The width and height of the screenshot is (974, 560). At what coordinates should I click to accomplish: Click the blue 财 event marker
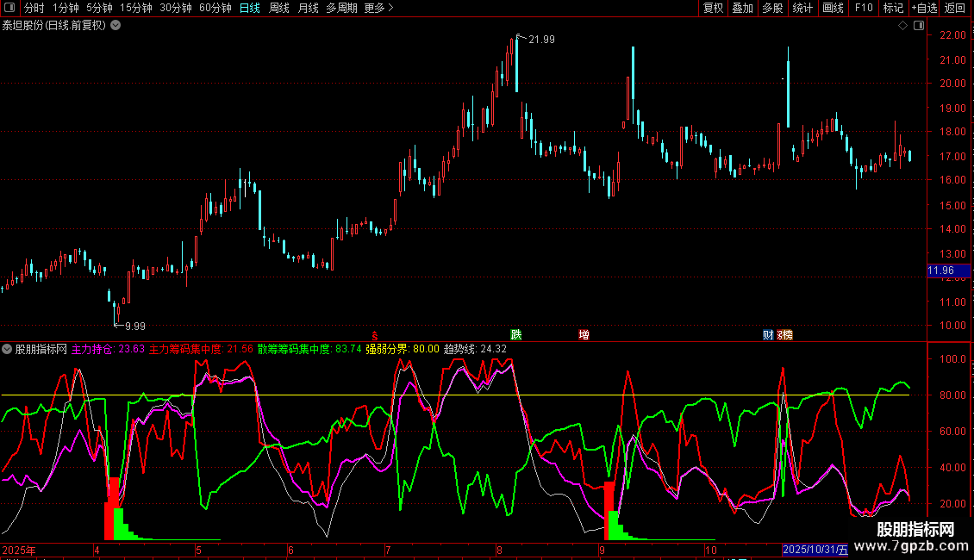tap(768, 334)
